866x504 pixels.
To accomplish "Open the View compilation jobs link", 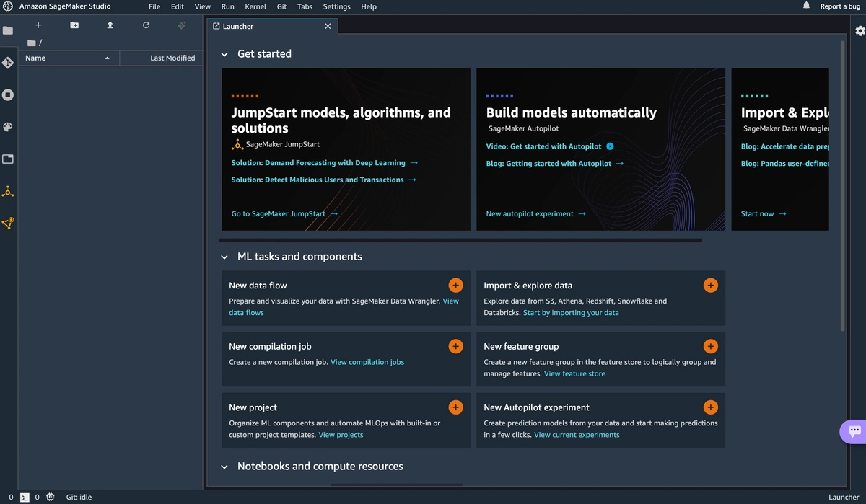I will 367,362.
